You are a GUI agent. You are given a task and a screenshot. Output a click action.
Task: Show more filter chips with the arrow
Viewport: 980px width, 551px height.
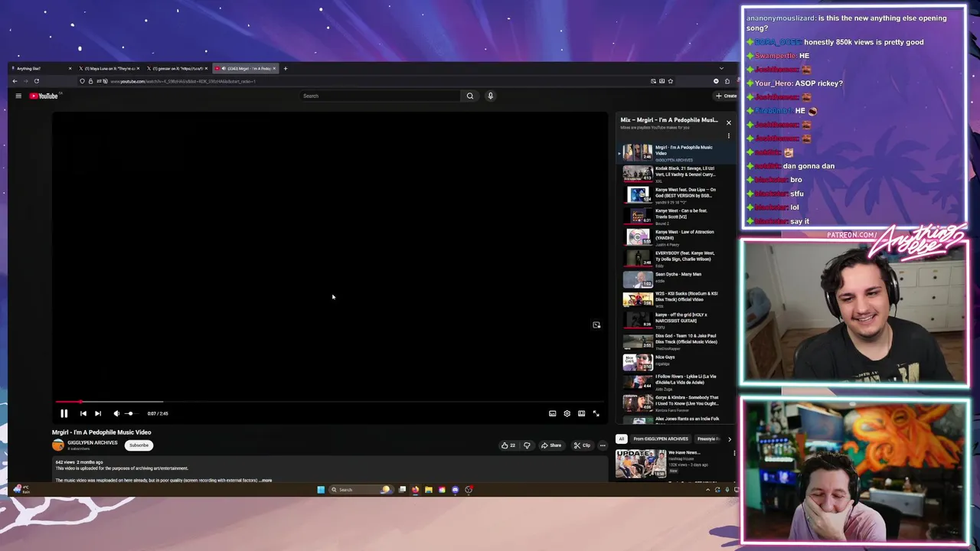point(729,439)
